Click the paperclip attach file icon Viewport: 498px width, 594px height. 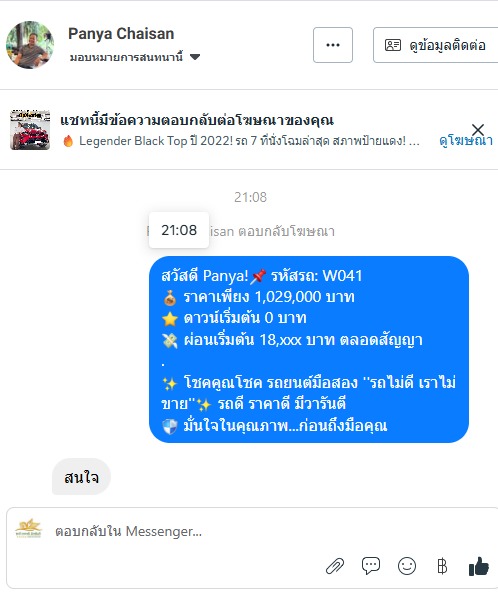[335, 566]
